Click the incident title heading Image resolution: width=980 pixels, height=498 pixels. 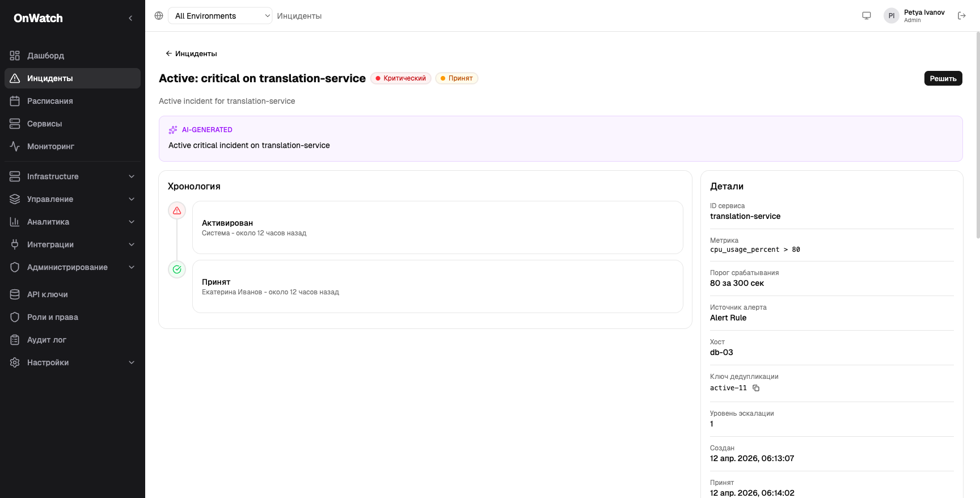point(262,78)
